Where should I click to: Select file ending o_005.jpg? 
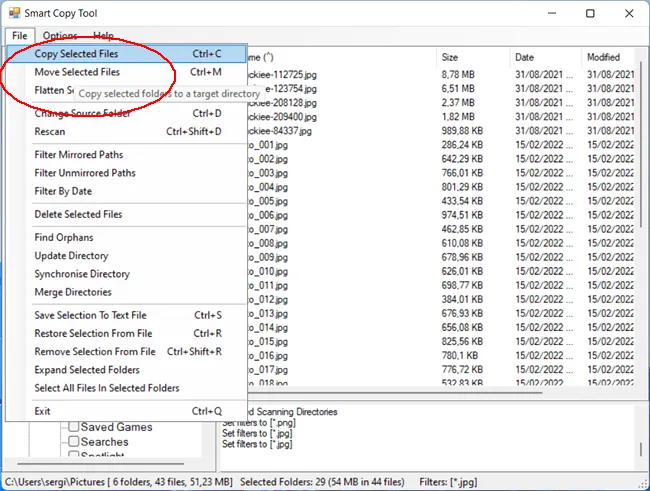[x=268, y=201]
